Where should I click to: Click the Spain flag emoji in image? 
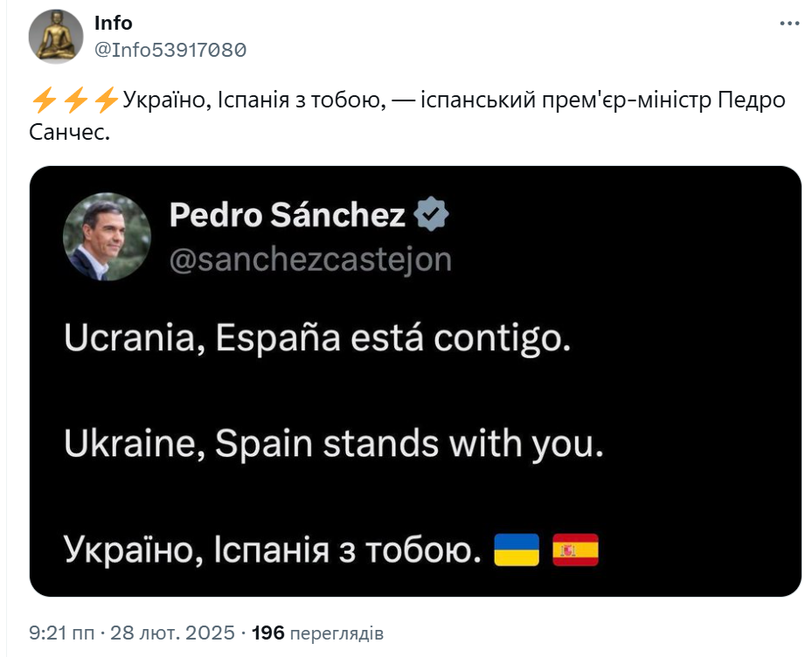[575, 550]
